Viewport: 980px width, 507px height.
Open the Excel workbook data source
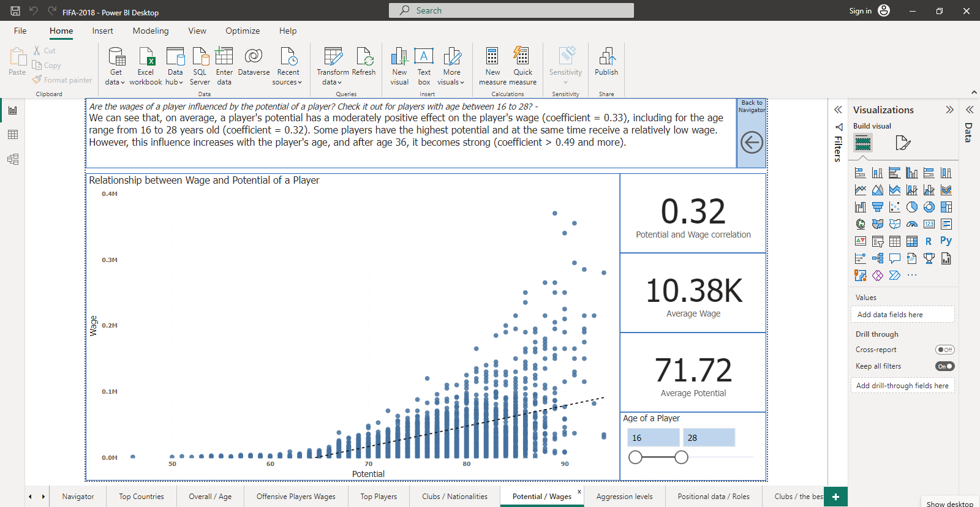pyautogui.click(x=146, y=57)
